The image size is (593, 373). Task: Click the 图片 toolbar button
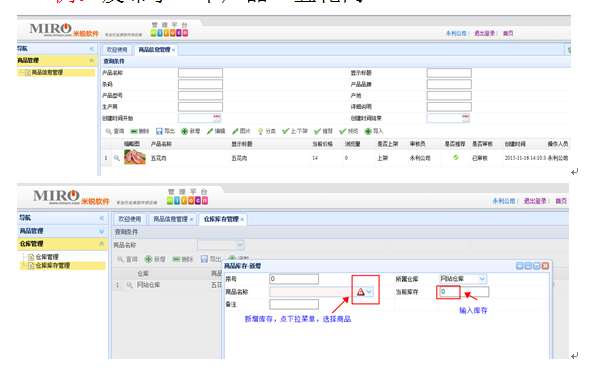click(241, 131)
